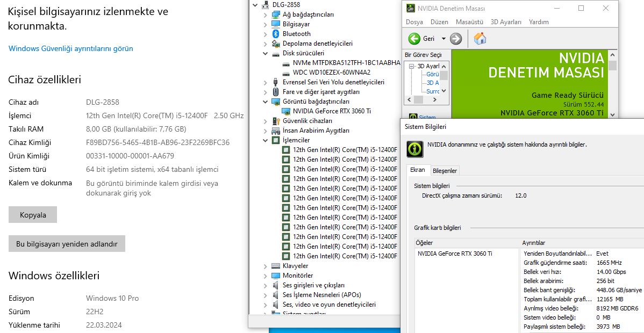This screenshot has height=333, width=644.
Task: Click the green Back arrow in NVIDIA panel
Action: coord(414,39)
